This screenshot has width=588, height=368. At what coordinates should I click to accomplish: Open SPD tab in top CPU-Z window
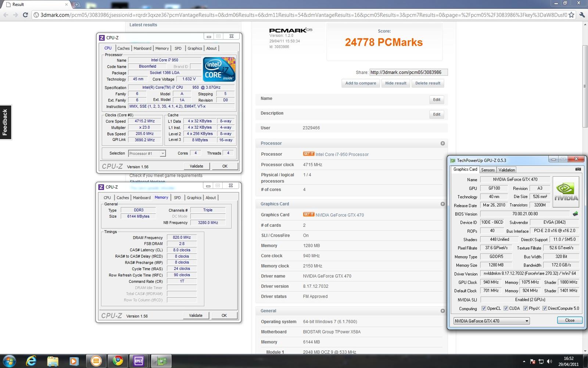point(178,48)
